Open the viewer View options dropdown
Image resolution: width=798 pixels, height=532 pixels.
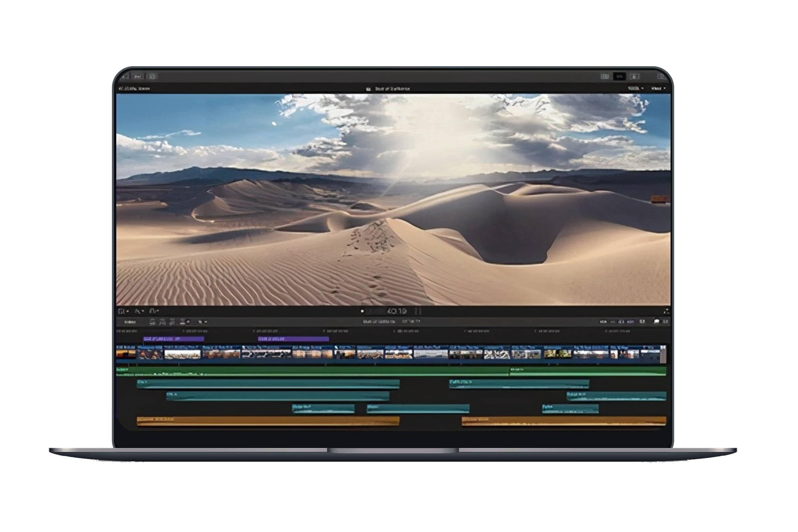point(659,89)
